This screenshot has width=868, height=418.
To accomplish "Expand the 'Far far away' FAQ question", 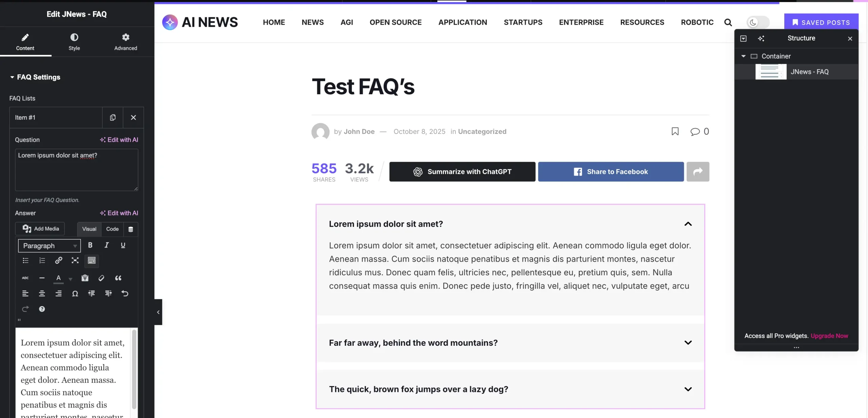I will (x=688, y=343).
